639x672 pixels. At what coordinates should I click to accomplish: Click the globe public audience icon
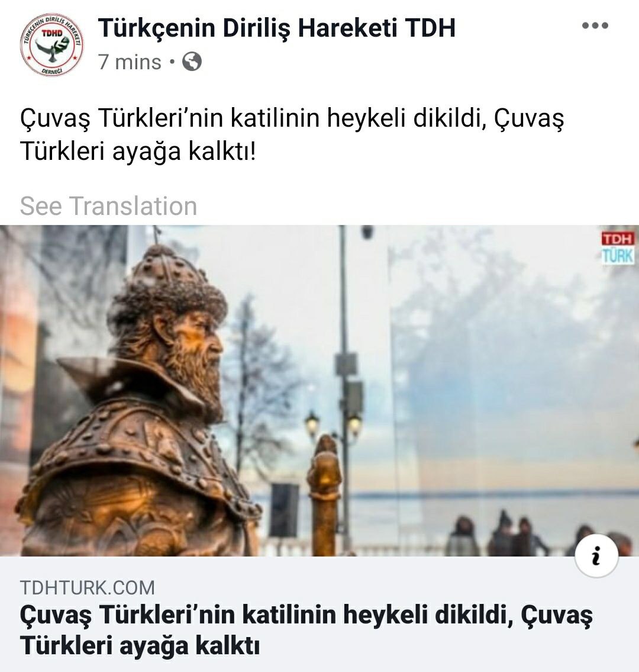(192, 62)
